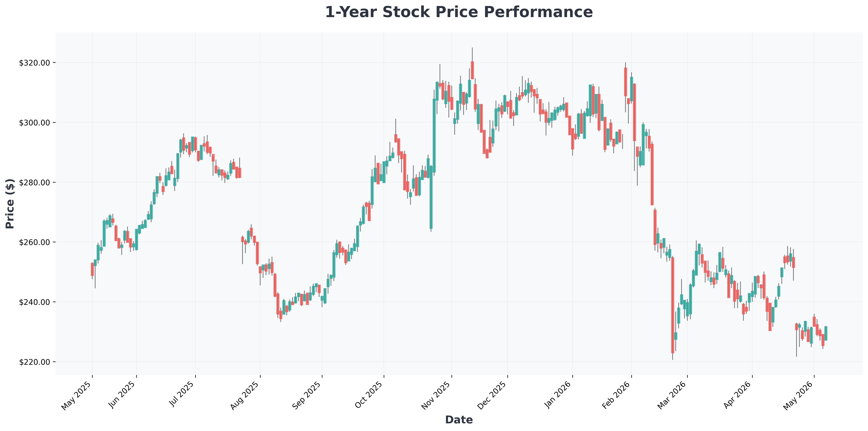Click the chart title '1-Year Stock Price Performance'

tap(459, 13)
